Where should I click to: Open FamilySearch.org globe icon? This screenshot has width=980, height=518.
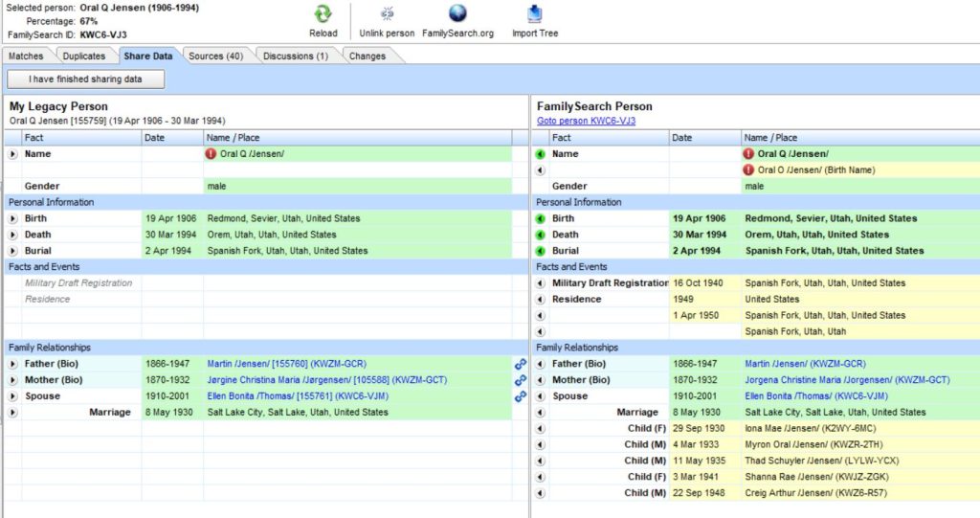457,13
